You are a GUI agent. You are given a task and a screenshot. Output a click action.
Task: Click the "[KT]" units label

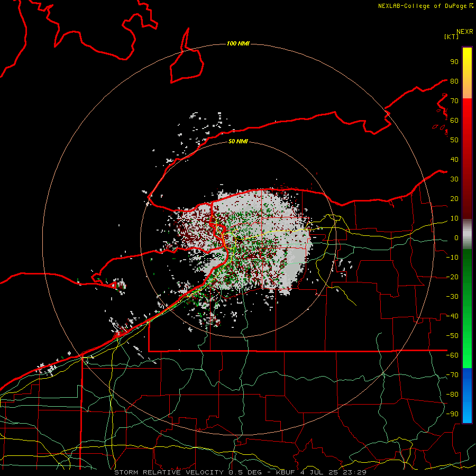(451, 36)
